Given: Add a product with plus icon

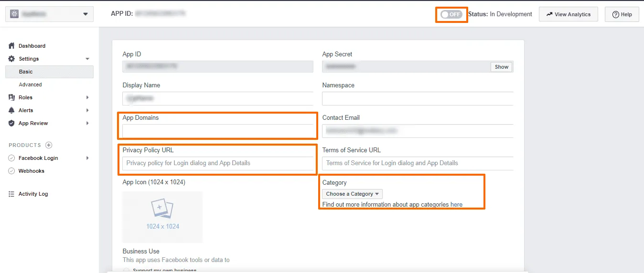Looking at the screenshot, I should coord(49,145).
